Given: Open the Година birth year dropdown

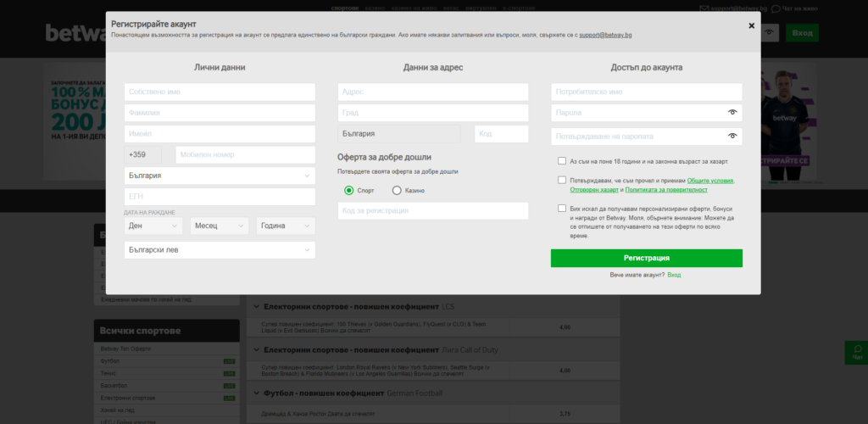Looking at the screenshot, I should click(286, 226).
